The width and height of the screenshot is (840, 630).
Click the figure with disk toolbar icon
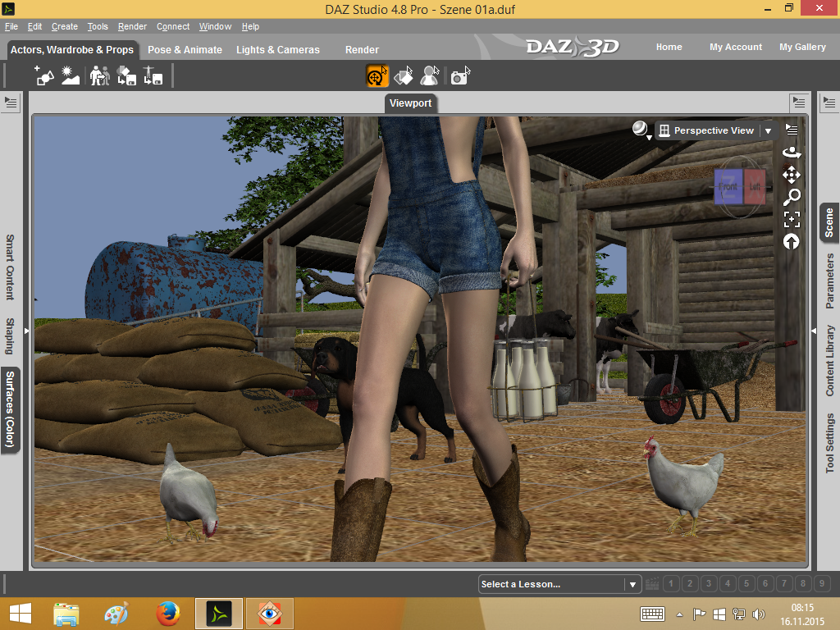(153, 75)
